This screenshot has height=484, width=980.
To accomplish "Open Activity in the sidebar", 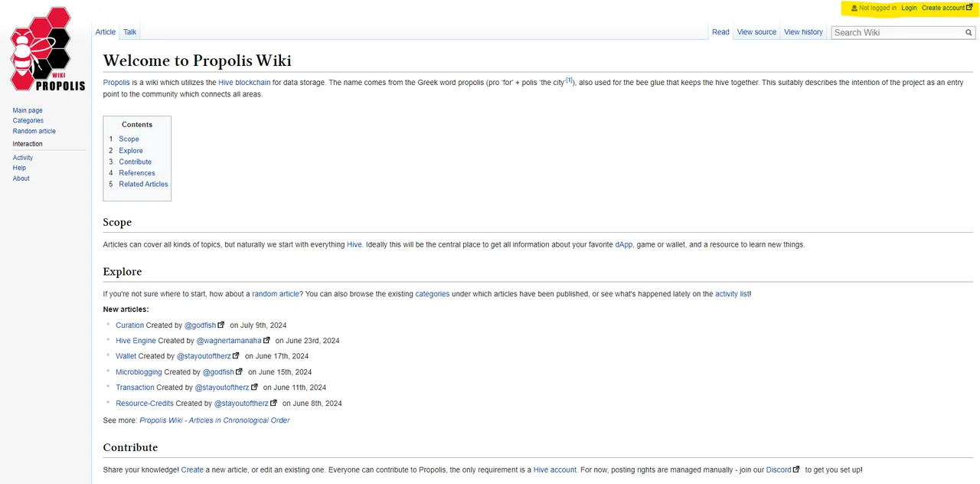I will click(23, 158).
